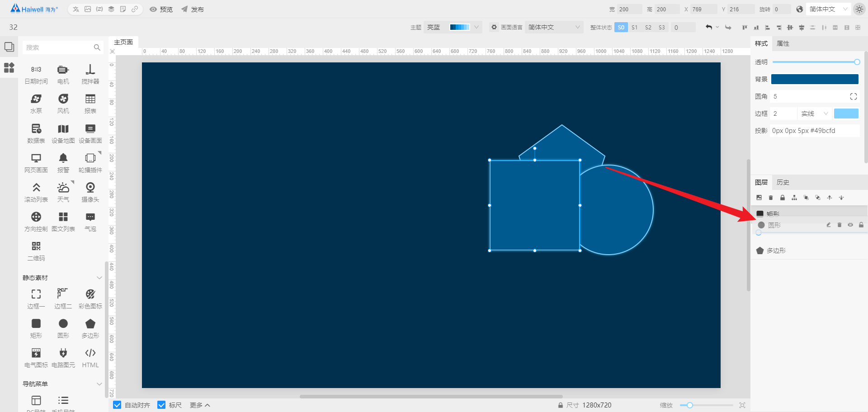868x412 pixels.
Task: Insert HTML element from static materials
Action: tap(90, 358)
